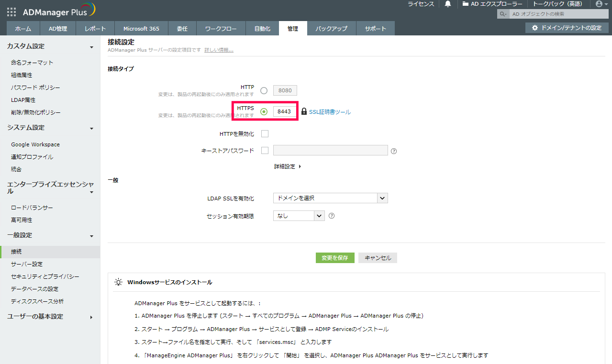Open the app grid launcher icon
The image size is (612, 364).
click(11, 12)
